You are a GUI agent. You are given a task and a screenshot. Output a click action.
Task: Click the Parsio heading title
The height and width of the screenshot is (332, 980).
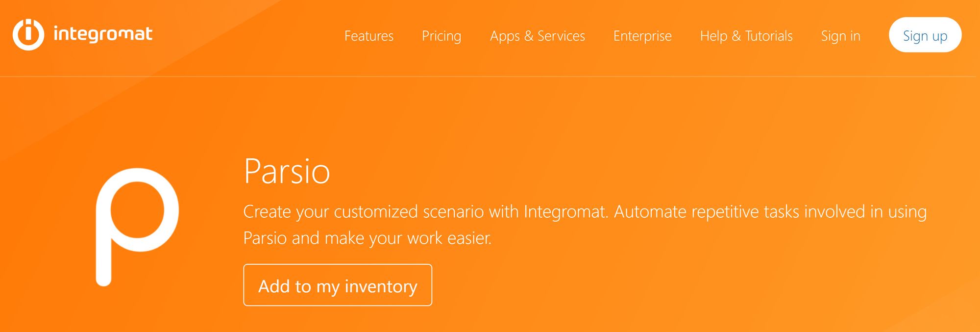pyautogui.click(x=287, y=172)
